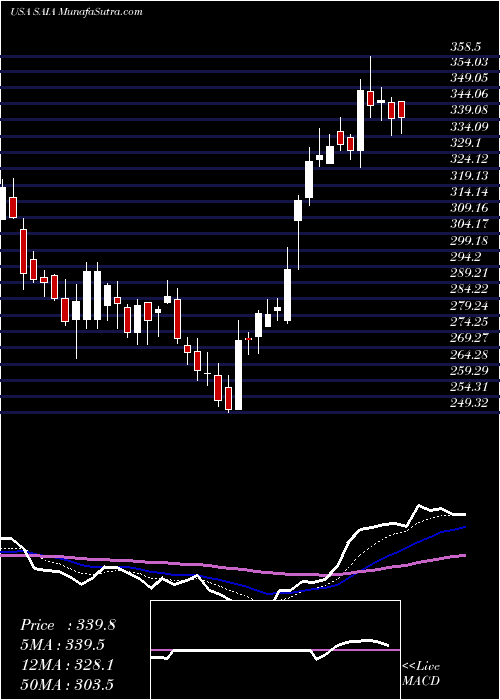This screenshot has height=700, width=500.
Task: Click the 269.27 price axis label
Action: click(468, 338)
